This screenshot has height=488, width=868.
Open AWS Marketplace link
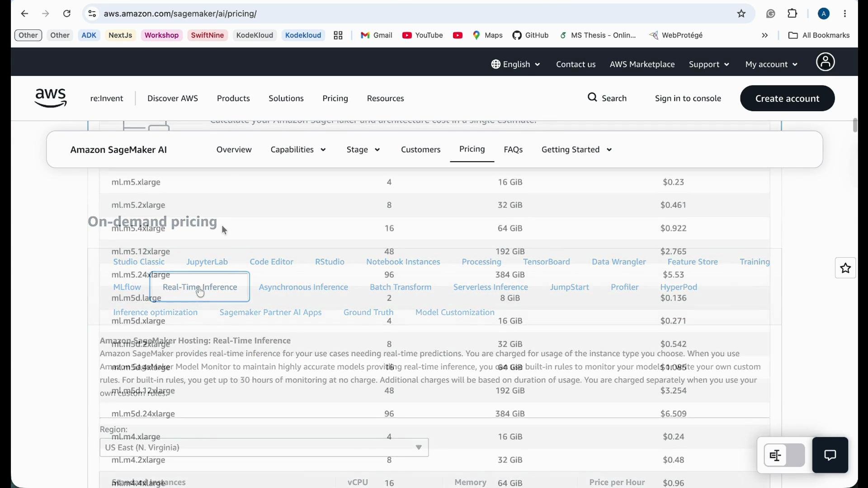[x=642, y=65]
